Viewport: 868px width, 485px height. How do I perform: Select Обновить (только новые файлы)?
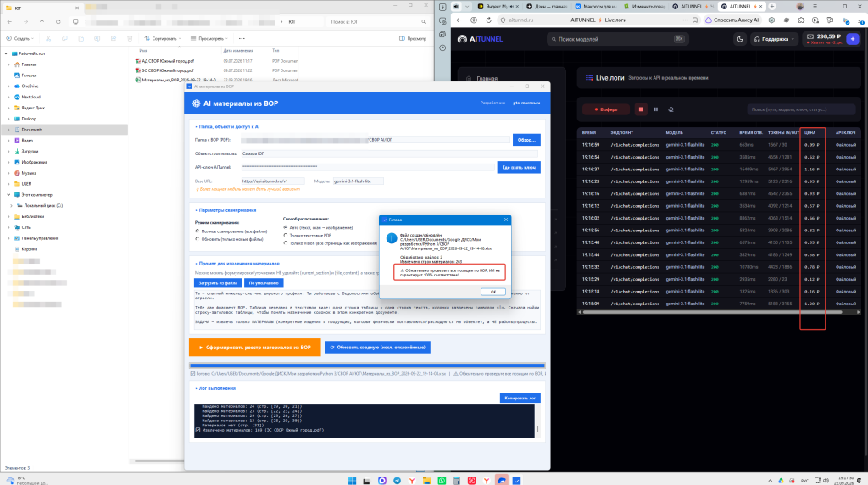[x=229, y=239]
